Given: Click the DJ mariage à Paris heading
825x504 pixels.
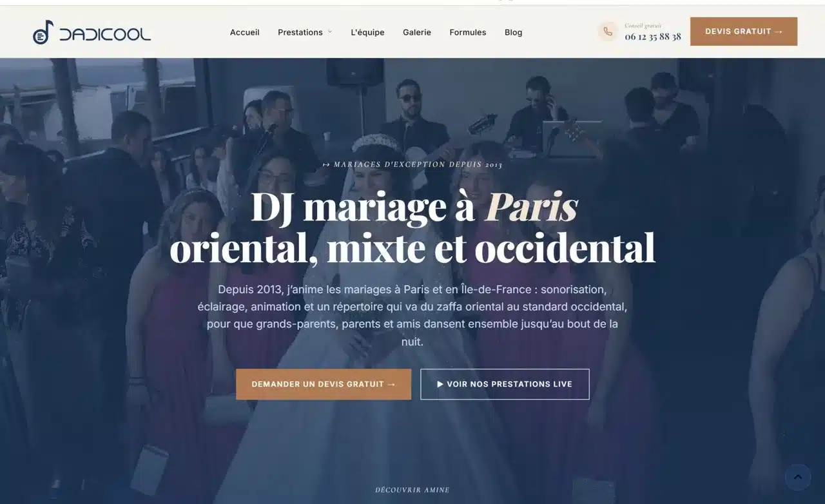Looking at the screenshot, I should click(x=412, y=227).
